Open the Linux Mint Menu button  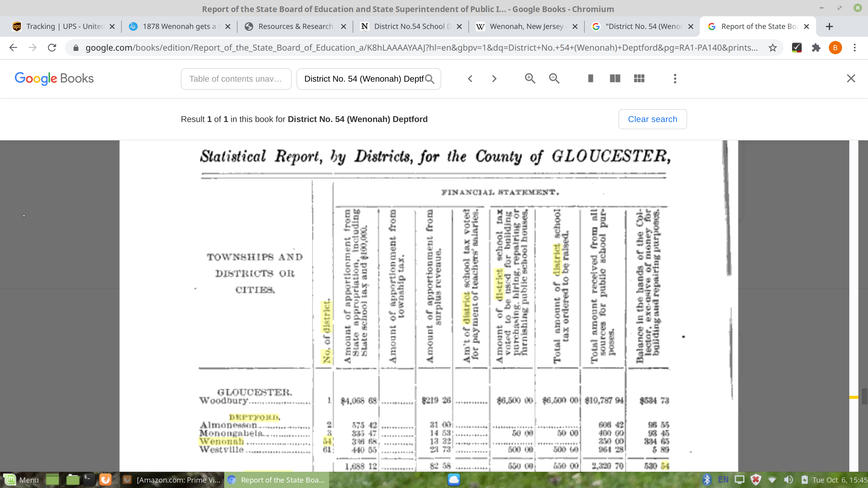point(21,480)
